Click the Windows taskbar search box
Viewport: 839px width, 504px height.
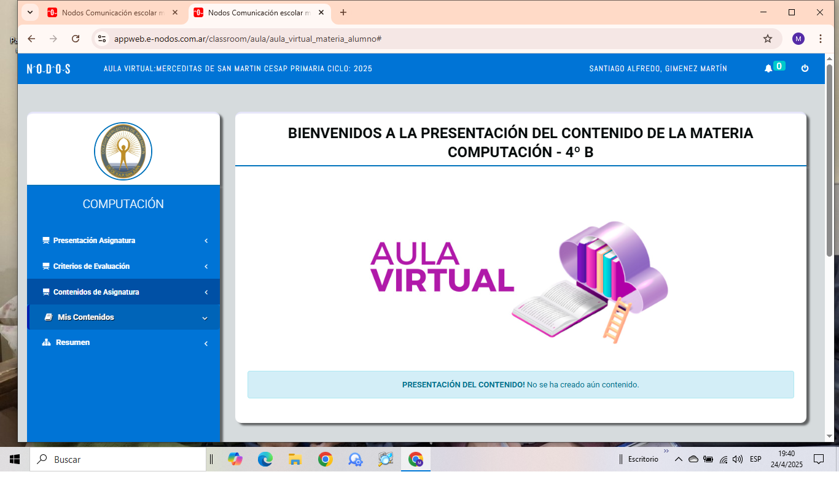tap(118, 459)
